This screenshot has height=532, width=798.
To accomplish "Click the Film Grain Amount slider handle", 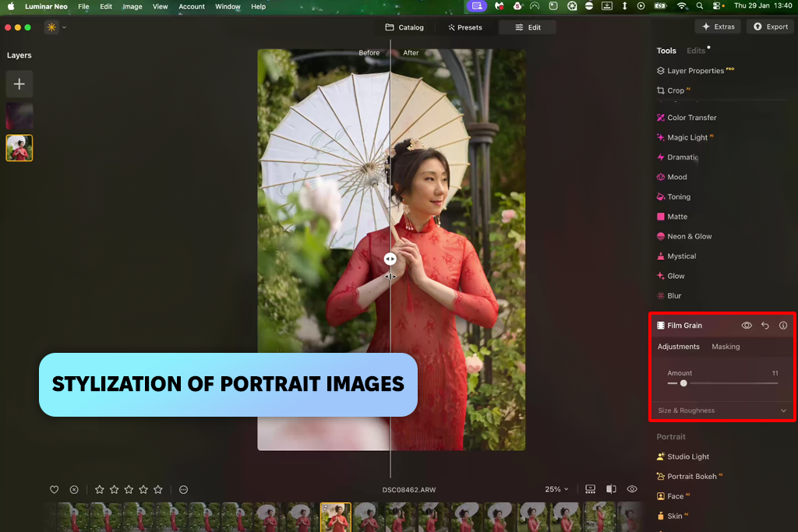I will pos(683,383).
